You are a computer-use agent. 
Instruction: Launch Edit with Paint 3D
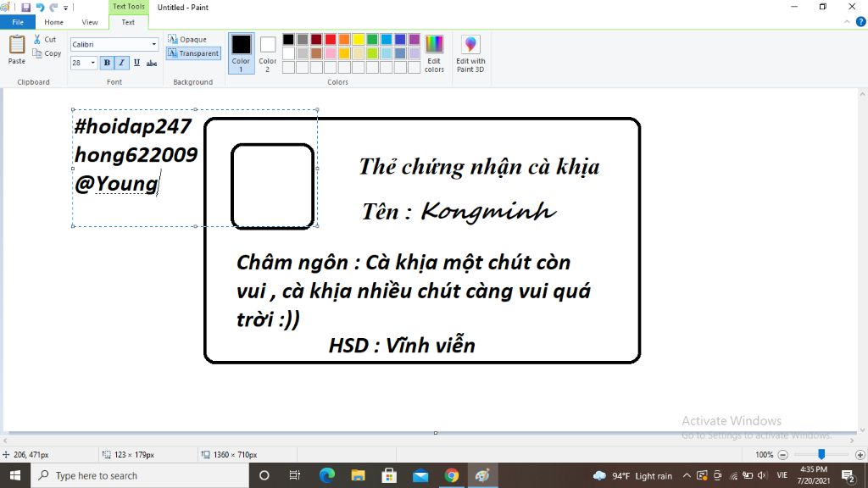(470, 53)
